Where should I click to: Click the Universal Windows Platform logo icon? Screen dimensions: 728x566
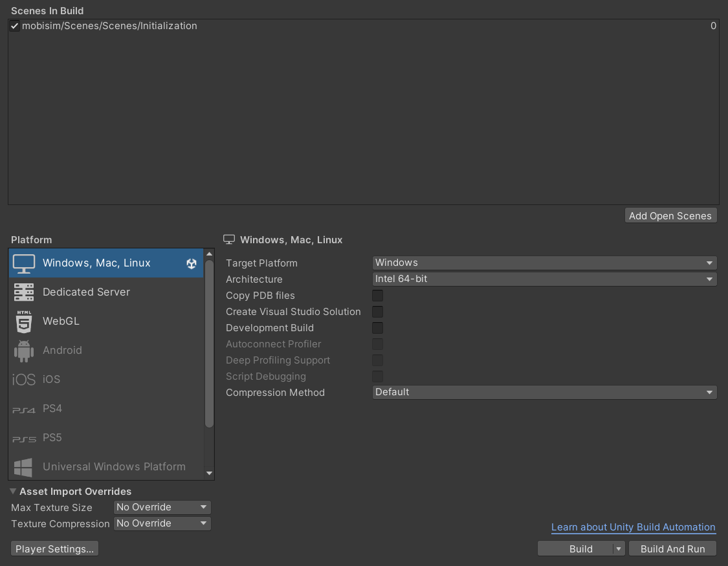pos(23,467)
